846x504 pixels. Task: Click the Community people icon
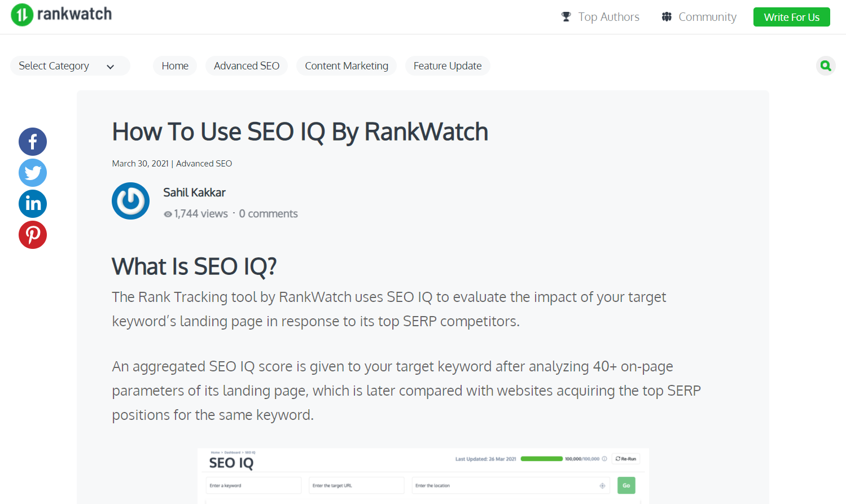(x=667, y=17)
